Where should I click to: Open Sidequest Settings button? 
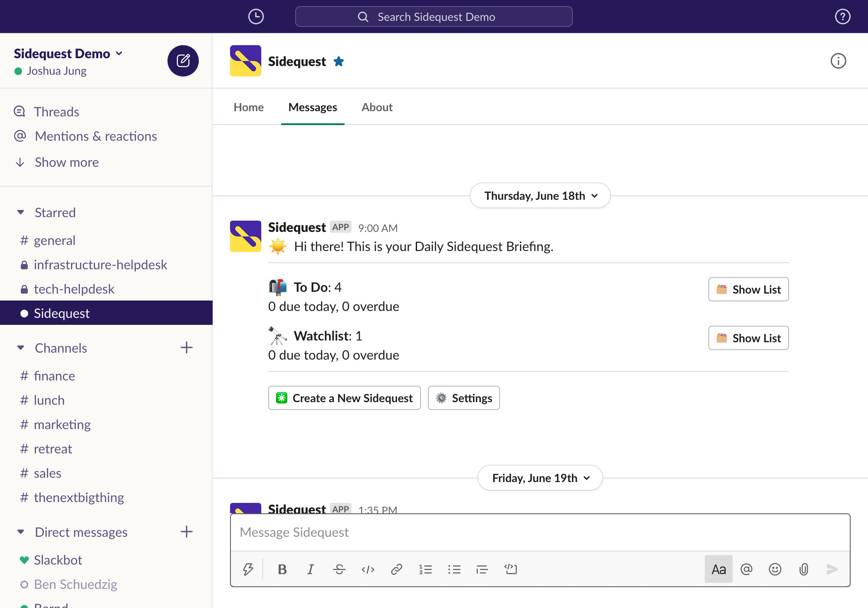click(464, 398)
